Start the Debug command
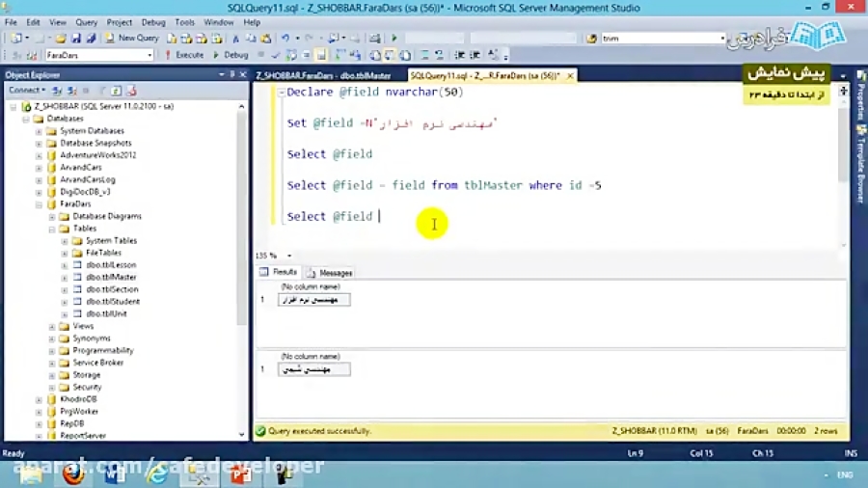Image resolution: width=868 pixels, height=488 pixels. [231, 55]
